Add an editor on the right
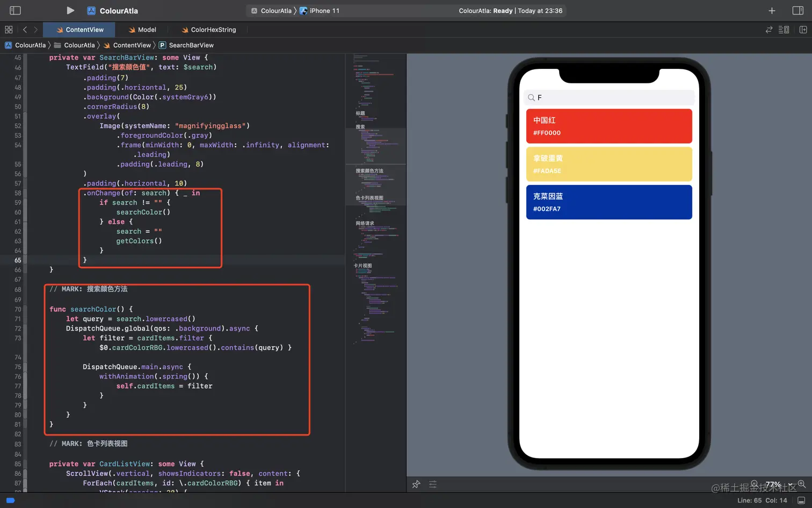The width and height of the screenshot is (812, 508). (803, 30)
